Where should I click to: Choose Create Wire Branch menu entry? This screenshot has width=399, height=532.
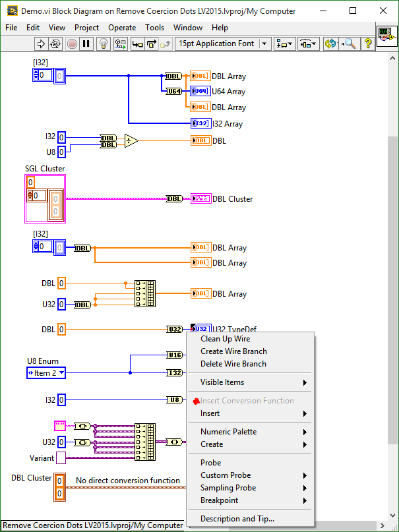pyautogui.click(x=233, y=351)
